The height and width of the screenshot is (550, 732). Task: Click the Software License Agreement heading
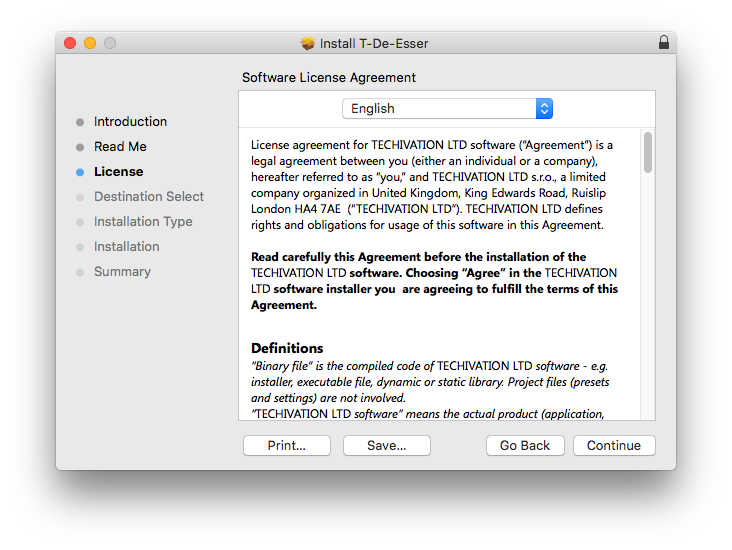point(329,78)
